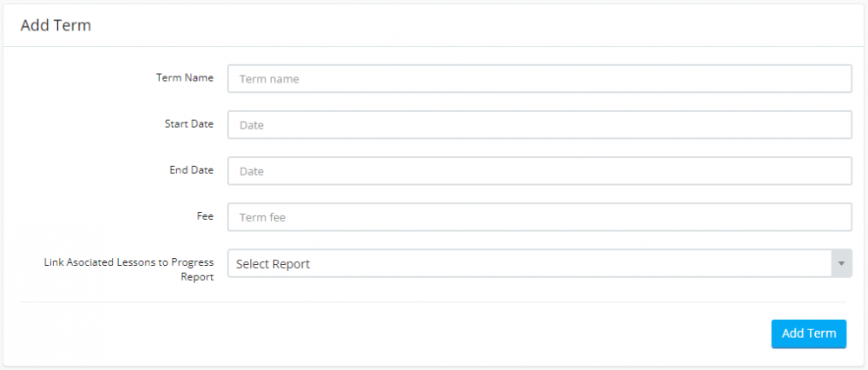This screenshot has width=868, height=370.
Task: Click the End Date label
Action: pos(191,170)
